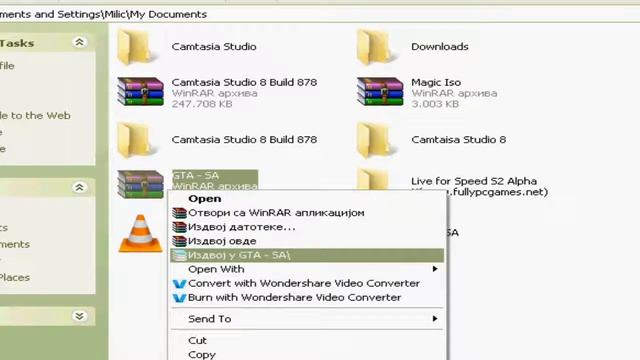Click Wondershare icon beside Burn entry
Viewport: 640px width, 360px height.
coord(179,298)
